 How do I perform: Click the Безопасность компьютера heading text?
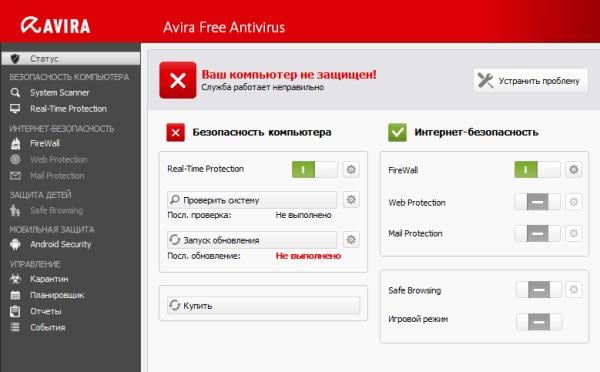point(262,132)
